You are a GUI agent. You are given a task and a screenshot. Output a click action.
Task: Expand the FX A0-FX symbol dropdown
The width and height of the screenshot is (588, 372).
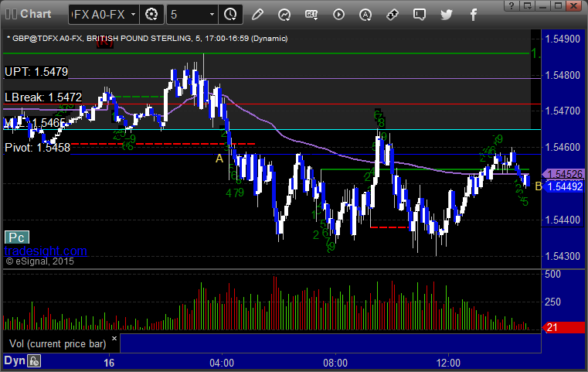pos(133,15)
